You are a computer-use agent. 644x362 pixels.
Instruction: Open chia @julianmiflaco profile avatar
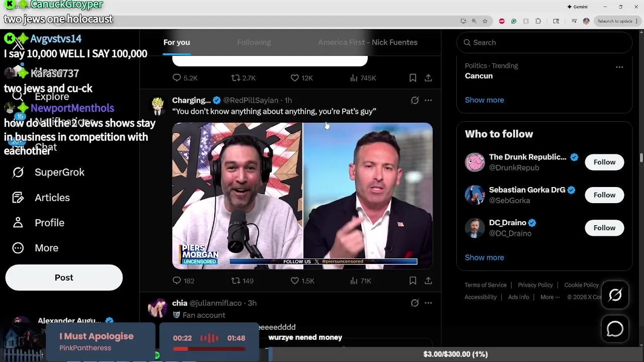[157, 308]
